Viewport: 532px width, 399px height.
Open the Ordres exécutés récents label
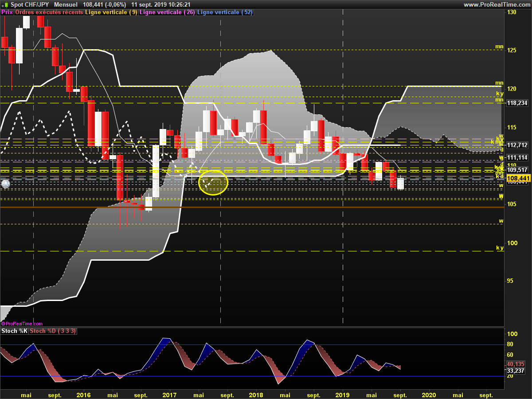49,12
